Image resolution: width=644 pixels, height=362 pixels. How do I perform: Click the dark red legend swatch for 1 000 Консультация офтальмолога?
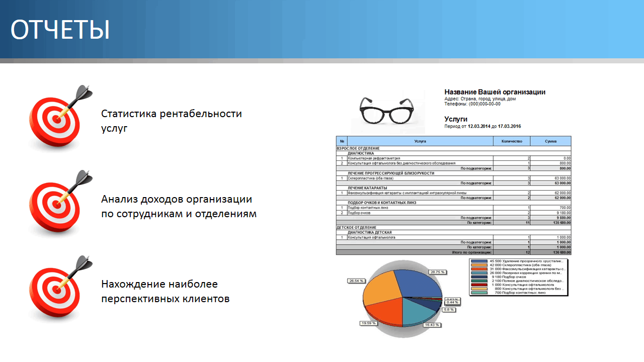tap(479, 285)
